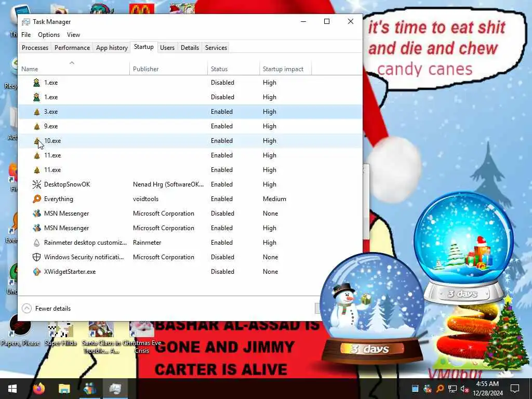532x399 pixels.
Task: Select the Rainmeter desktop customiz... entry
Action: click(x=85, y=243)
